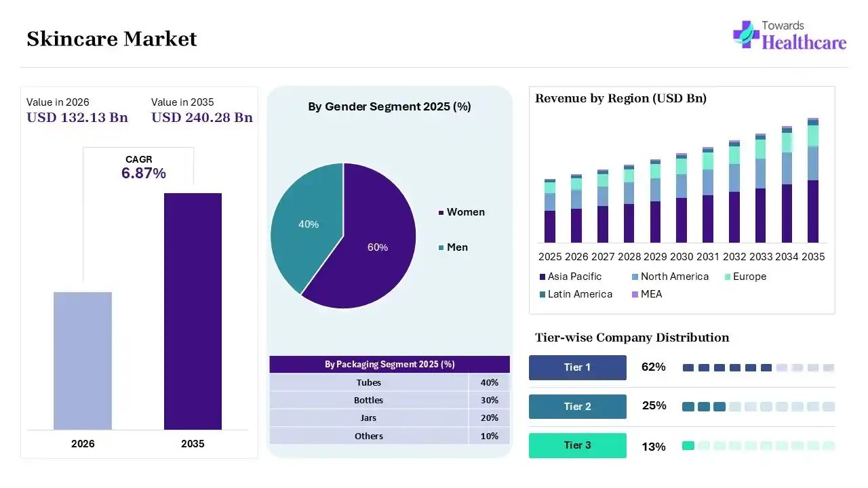Screen dimensions: 868x488
Task: Click the 2035 market value bar
Action: pos(193,311)
